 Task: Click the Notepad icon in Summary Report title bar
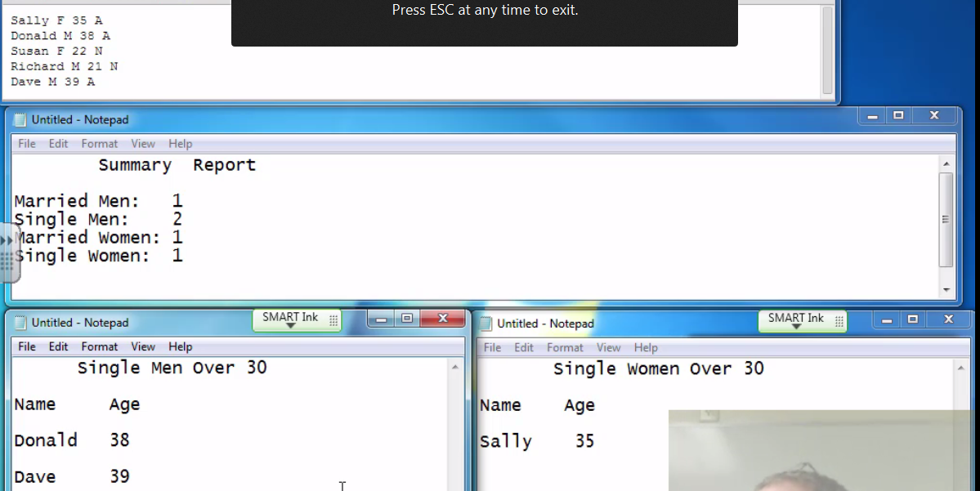20,120
